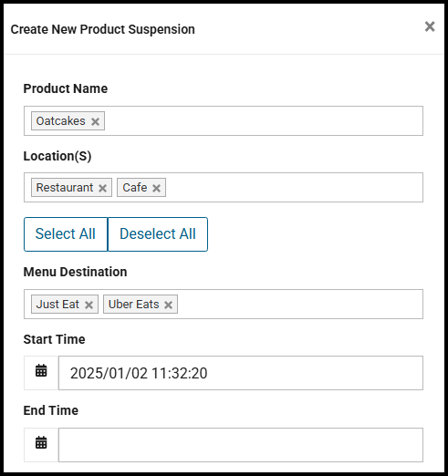Click the Select All button
Screen dimensions: 448x476
66,234
